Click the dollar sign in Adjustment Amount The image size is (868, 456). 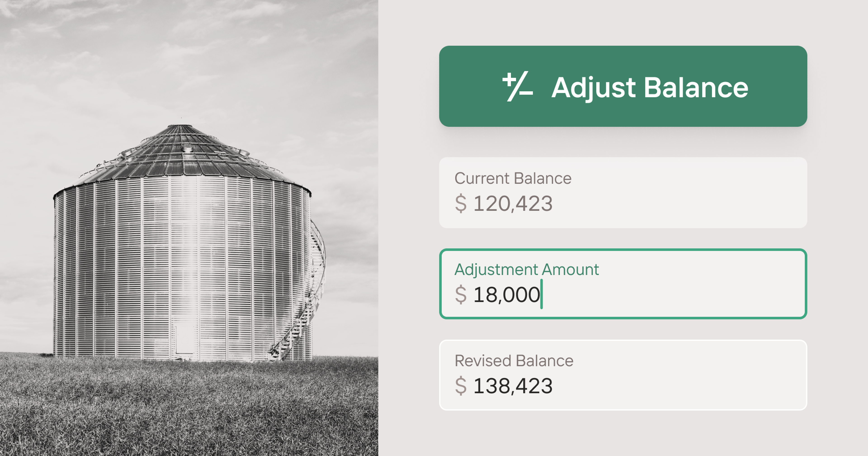coord(461,295)
